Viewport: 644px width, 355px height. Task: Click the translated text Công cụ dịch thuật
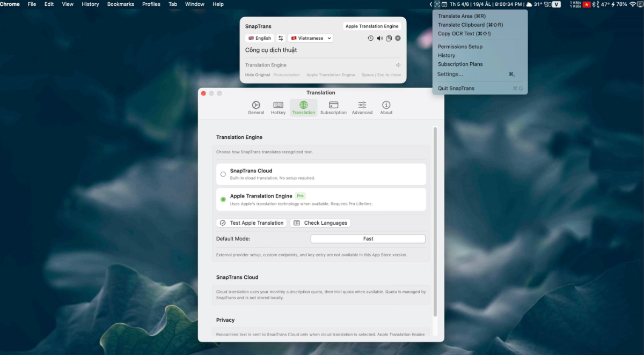pyautogui.click(x=271, y=50)
